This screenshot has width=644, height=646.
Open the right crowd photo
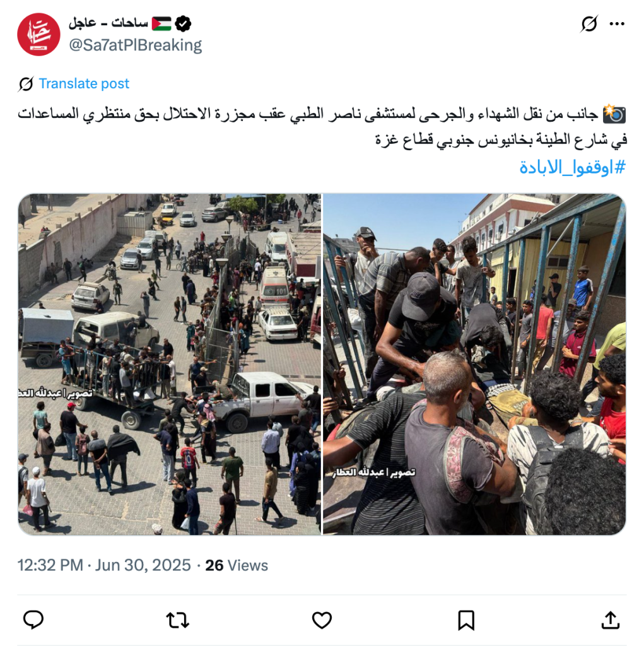pos(474,364)
